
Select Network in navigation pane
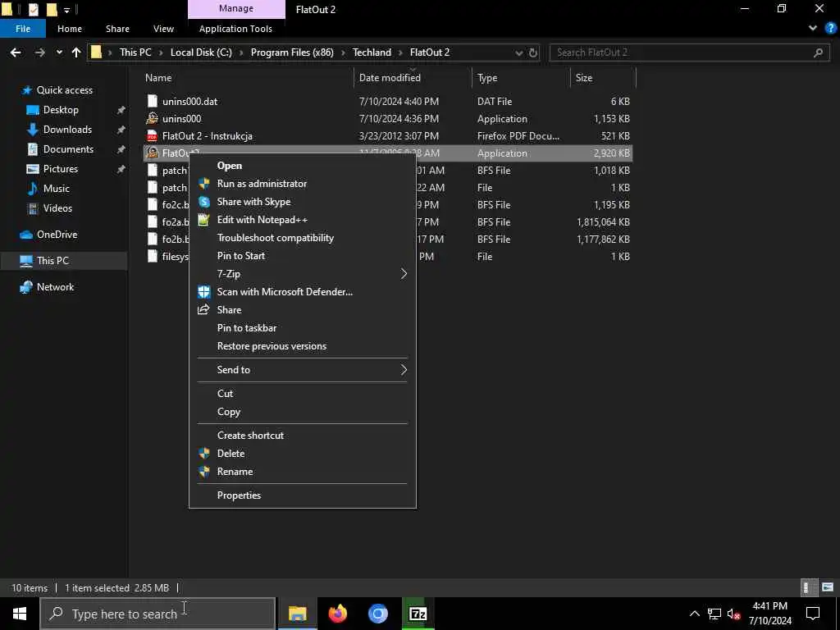coord(55,287)
